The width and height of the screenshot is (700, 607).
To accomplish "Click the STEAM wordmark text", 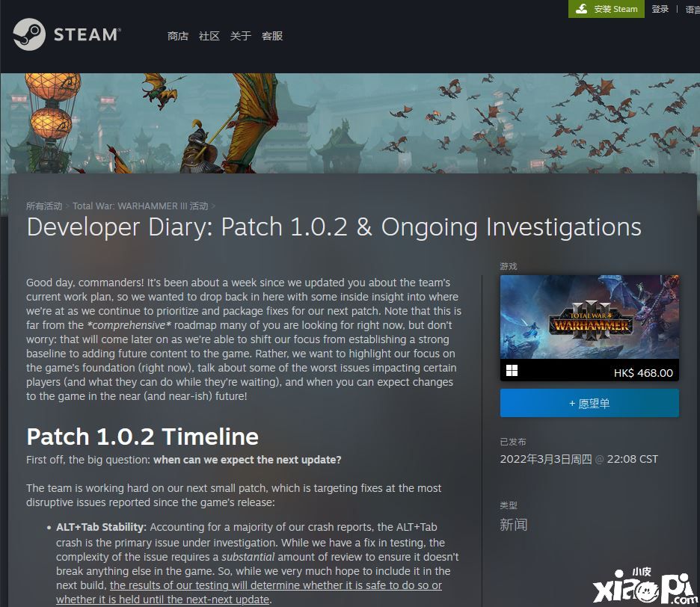I will click(x=87, y=35).
